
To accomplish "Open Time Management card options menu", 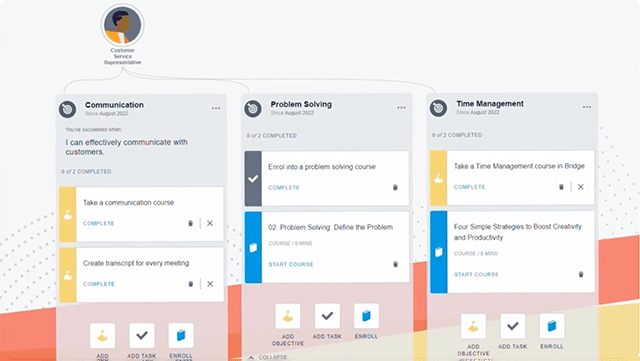I will coord(587,107).
